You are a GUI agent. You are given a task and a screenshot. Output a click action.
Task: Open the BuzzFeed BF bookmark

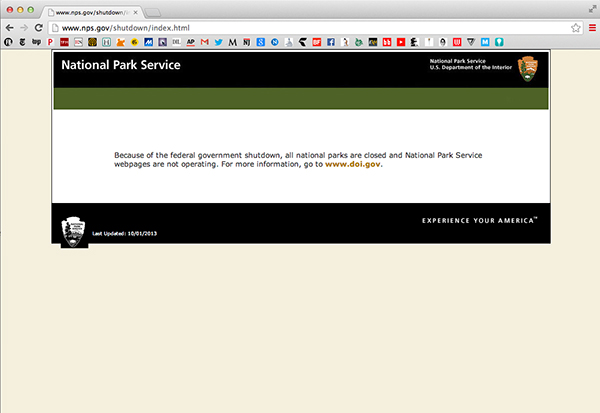(316, 42)
